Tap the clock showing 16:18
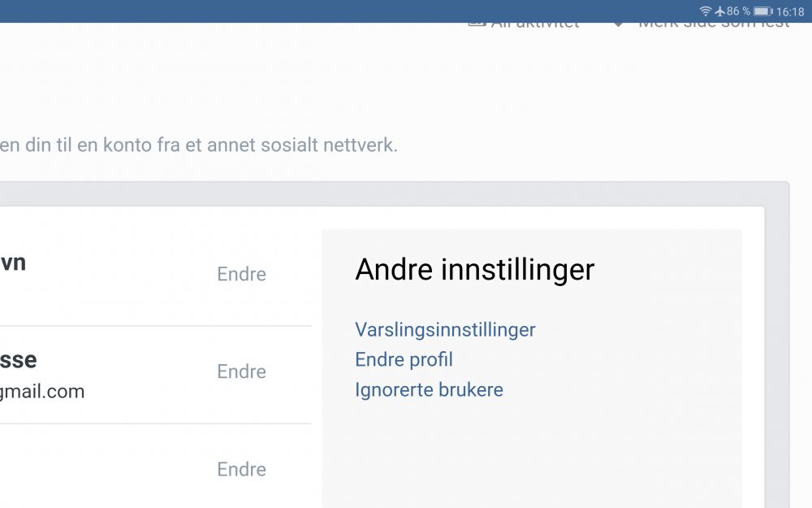Viewport: 812px width, 508px height. coord(792,11)
